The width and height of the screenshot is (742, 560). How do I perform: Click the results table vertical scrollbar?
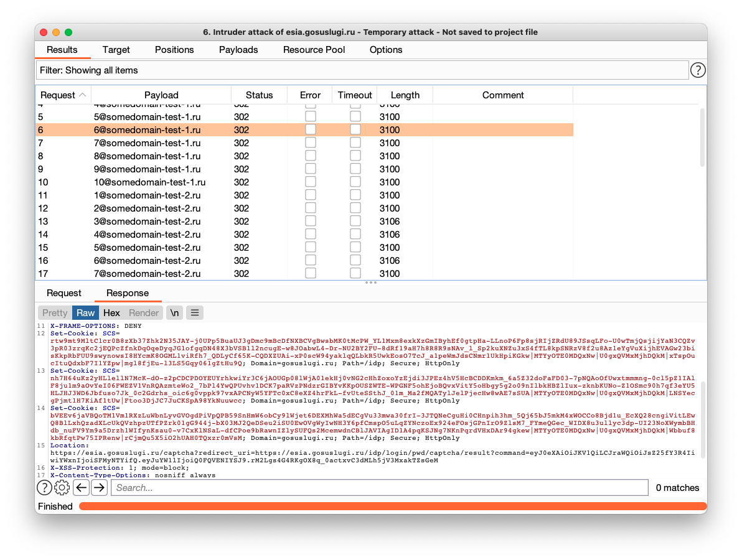[x=702, y=138]
